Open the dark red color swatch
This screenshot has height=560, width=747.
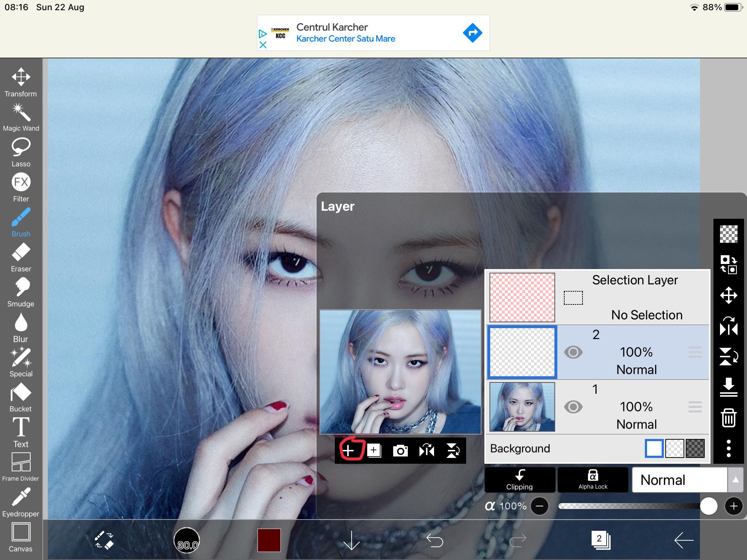[269, 540]
